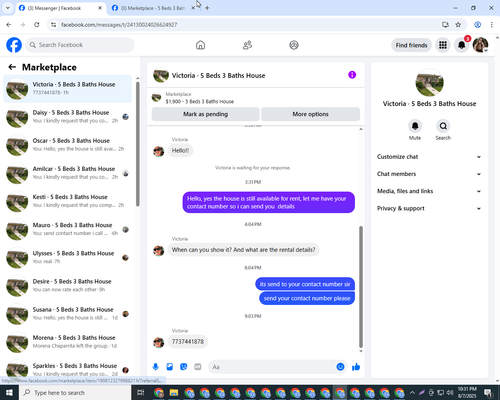Choose a sticker icon in composer

pyautogui.click(x=184, y=367)
